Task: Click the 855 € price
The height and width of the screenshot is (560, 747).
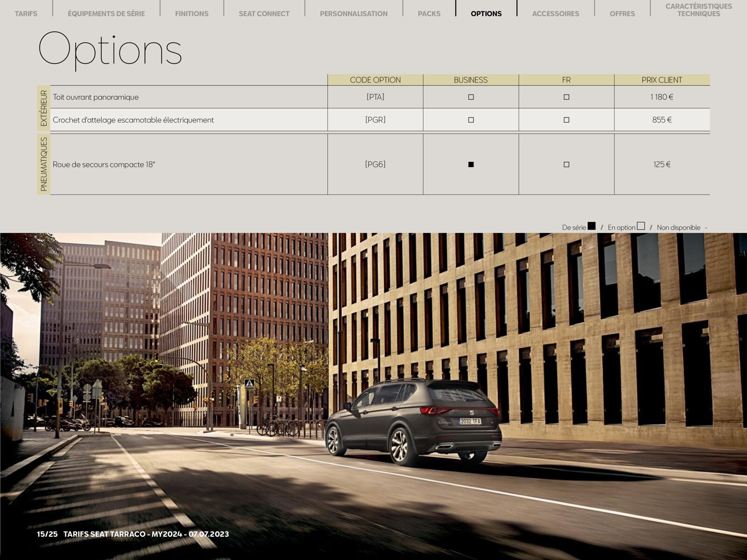Action: 662,120
